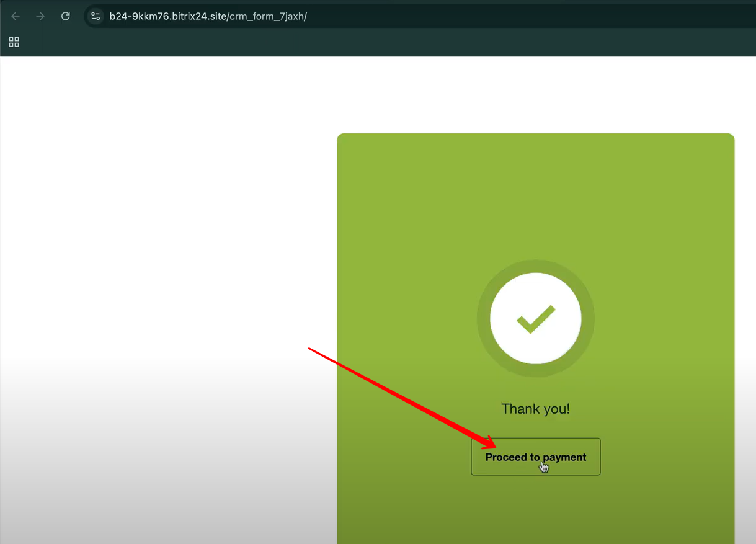Click the green checkmark success icon
Image resolution: width=756 pixels, height=544 pixels.
click(535, 319)
